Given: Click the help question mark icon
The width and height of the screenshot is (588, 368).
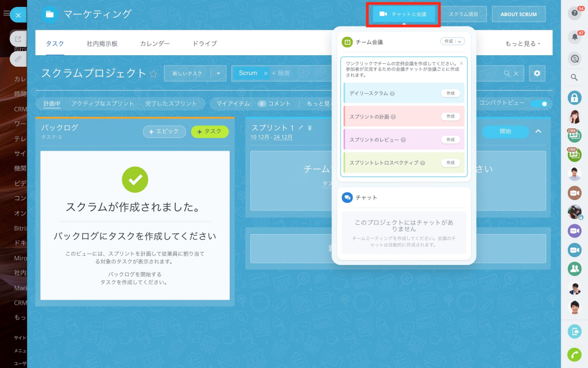Looking at the screenshot, I should (574, 14).
